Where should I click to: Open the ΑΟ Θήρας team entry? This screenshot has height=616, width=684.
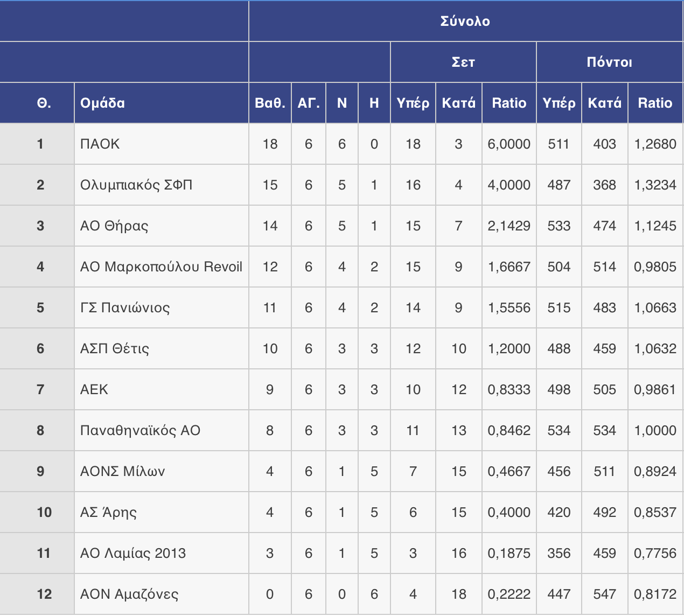114,226
